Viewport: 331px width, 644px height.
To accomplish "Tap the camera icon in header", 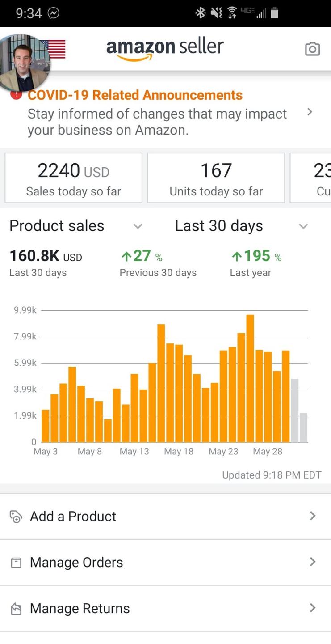I will tap(312, 49).
